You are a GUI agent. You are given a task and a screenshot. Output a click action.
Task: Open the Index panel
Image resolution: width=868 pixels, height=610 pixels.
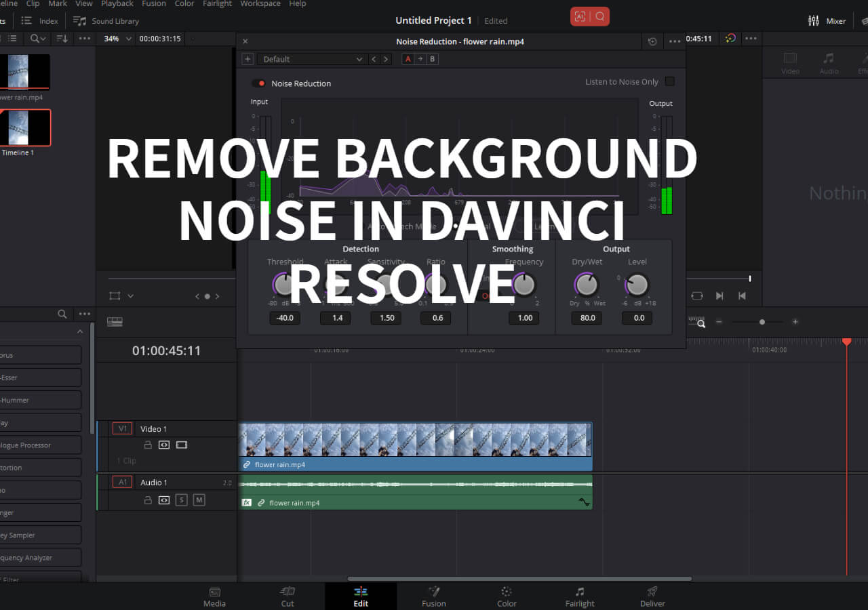(x=39, y=21)
